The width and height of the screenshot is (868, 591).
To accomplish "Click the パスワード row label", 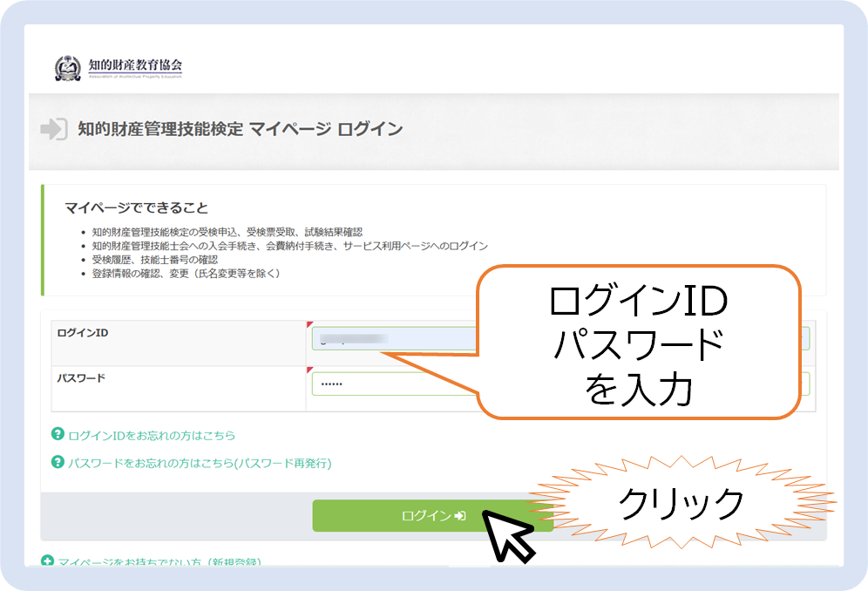I will (81, 378).
